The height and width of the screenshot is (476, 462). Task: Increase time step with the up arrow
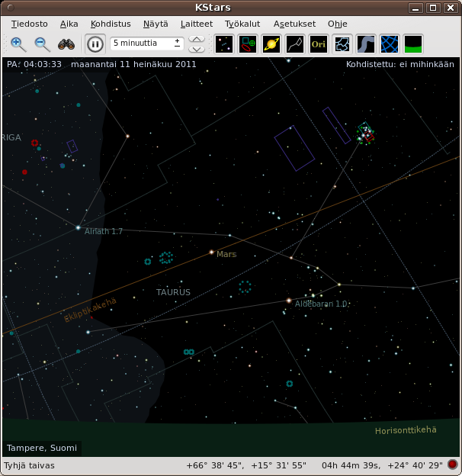[x=197, y=40]
